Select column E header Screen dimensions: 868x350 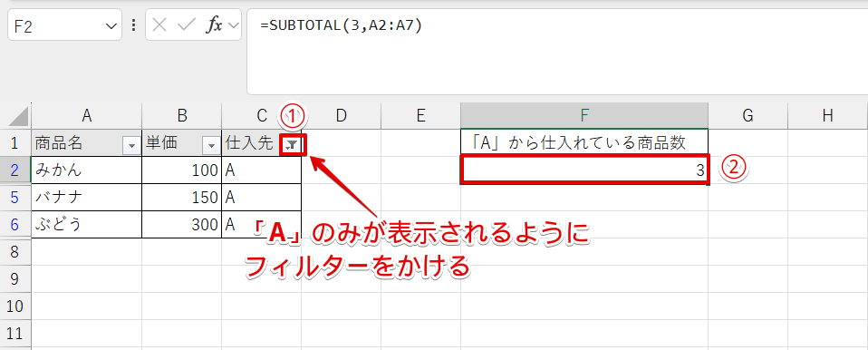pyautogui.click(x=420, y=115)
